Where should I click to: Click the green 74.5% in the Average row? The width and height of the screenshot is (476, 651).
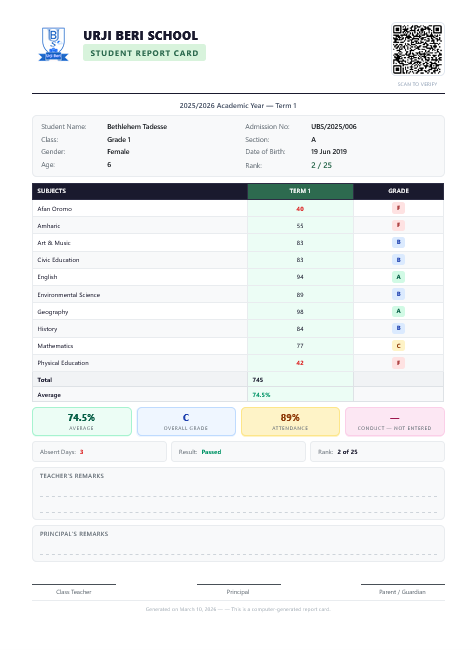click(x=261, y=395)
